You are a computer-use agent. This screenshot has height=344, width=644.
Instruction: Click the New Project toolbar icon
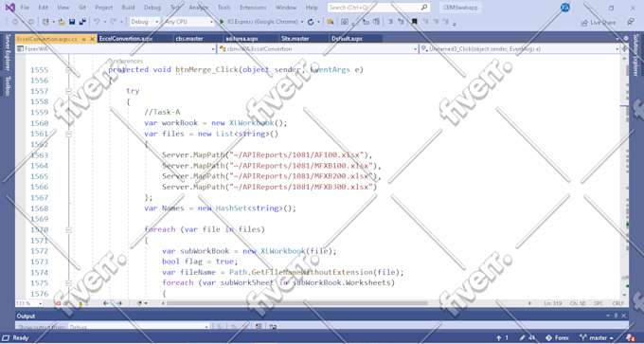point(45,22)
